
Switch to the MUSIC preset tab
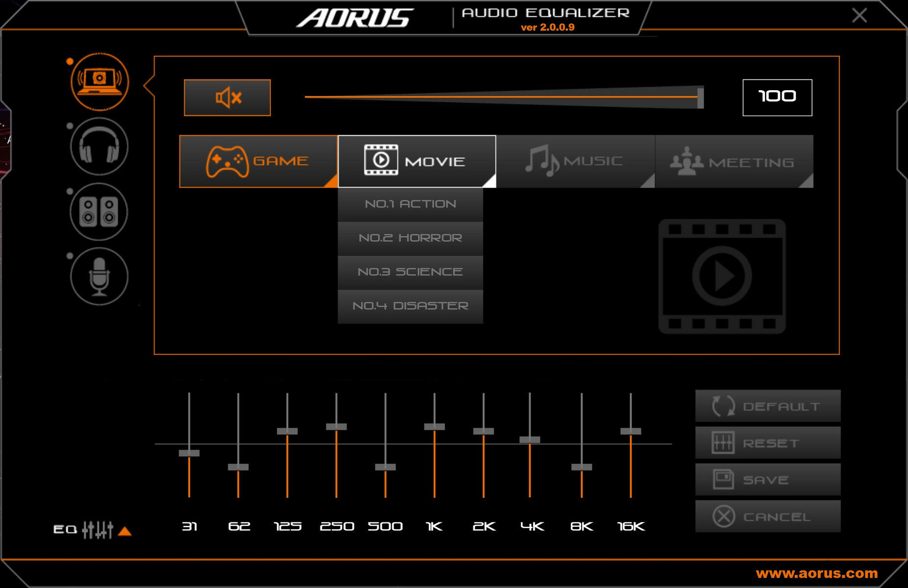(575, 161)
